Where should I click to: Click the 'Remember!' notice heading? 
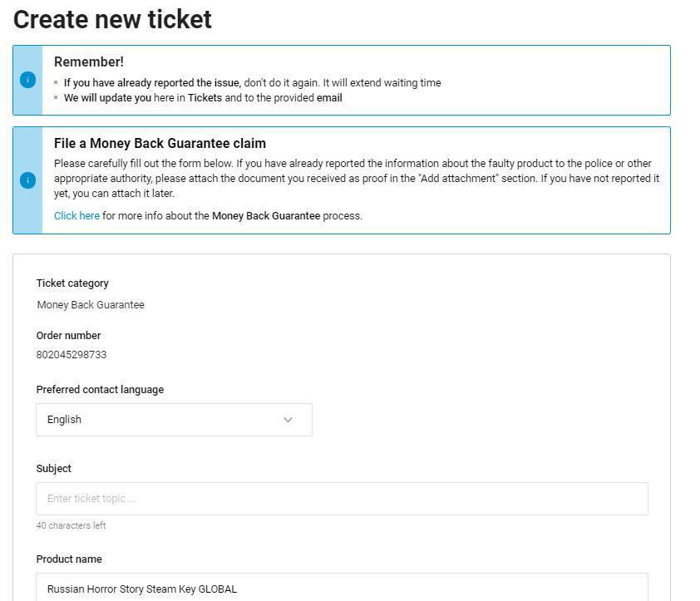click(89, 62)
